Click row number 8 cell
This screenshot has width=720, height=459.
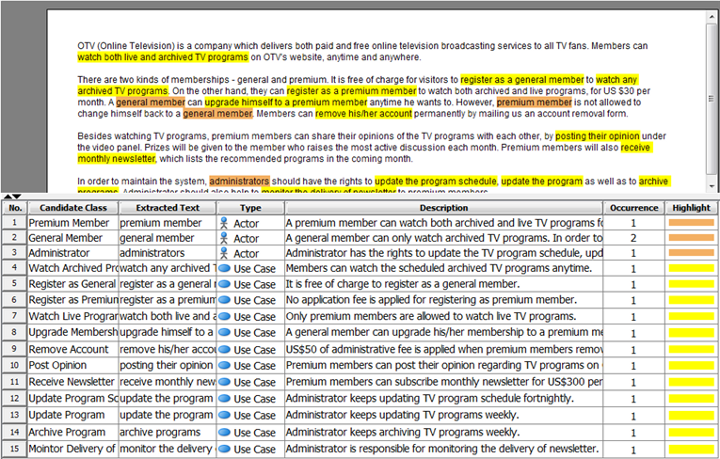15,332
